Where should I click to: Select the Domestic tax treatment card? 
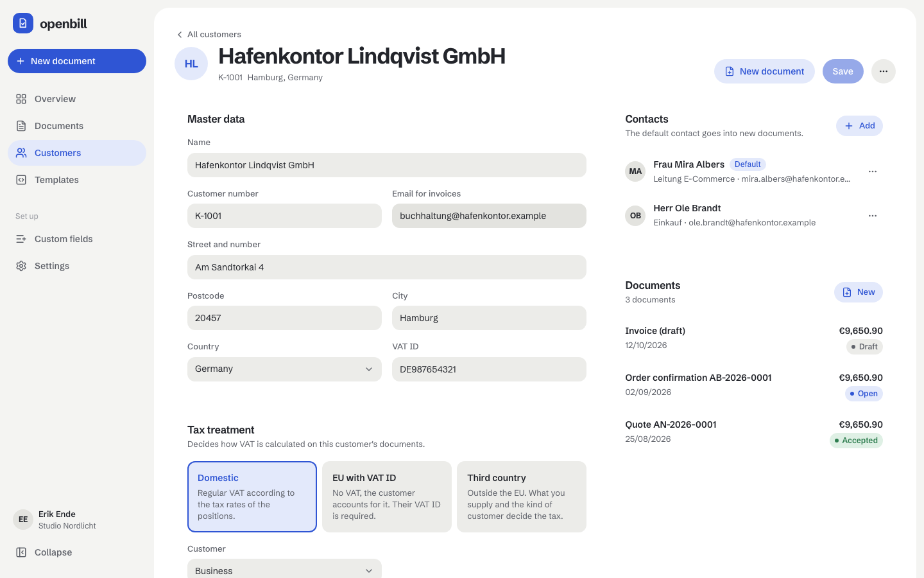(252, 496)
